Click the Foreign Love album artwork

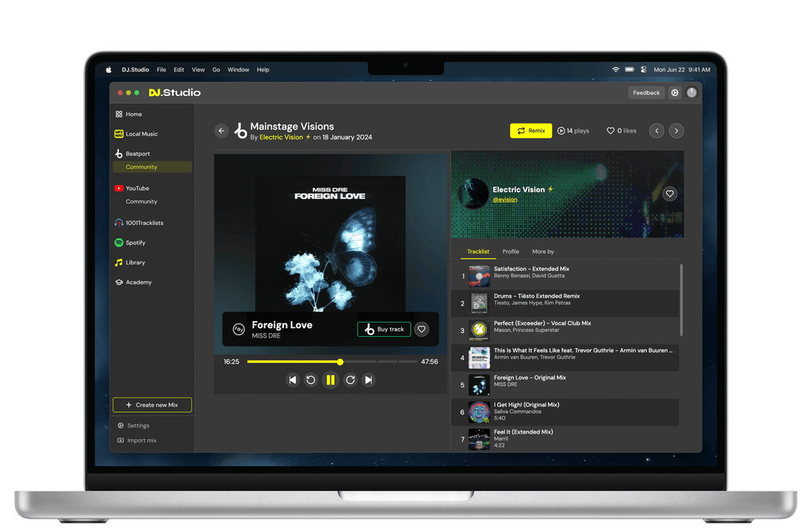click(x=331, y=244)
